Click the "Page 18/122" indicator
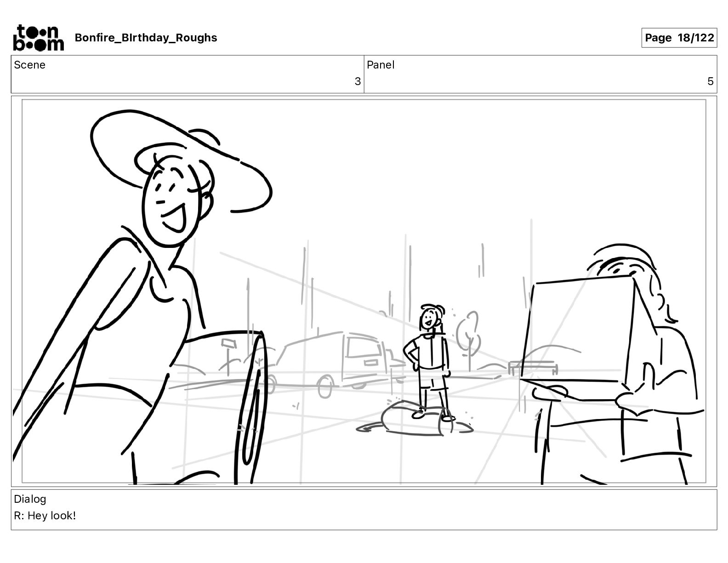 click(679, 38)
